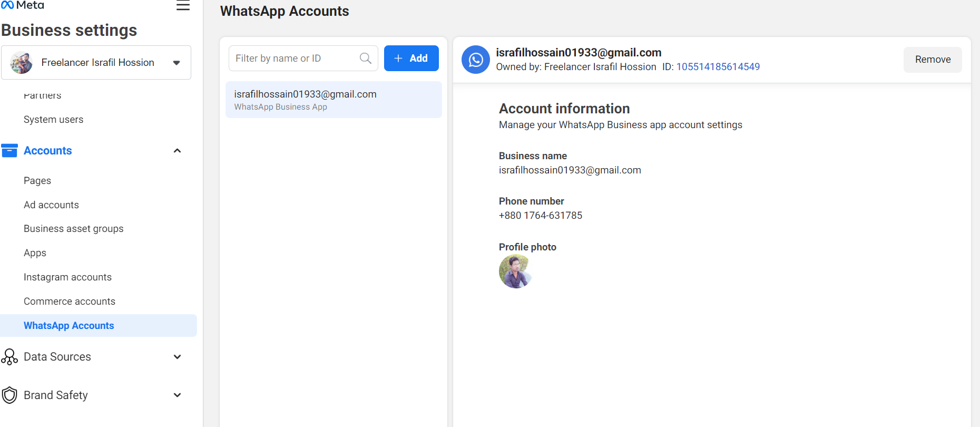Image resolution: width=980 pixels, height=427 pixels.
Task: Click the plus icon in Add button
Action: [x=398, y=58]
